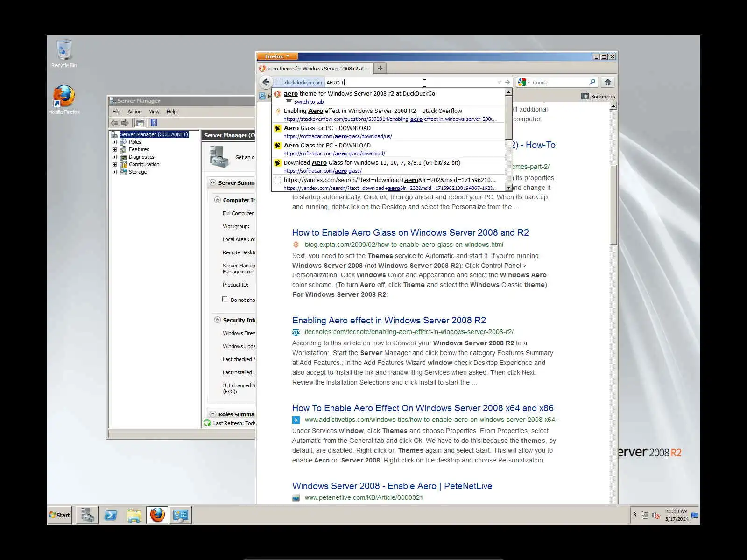The height and width of the screenshot is (560, 747).
Task: Open the address bar history dropdown arrow
Action: click(499, 82)
